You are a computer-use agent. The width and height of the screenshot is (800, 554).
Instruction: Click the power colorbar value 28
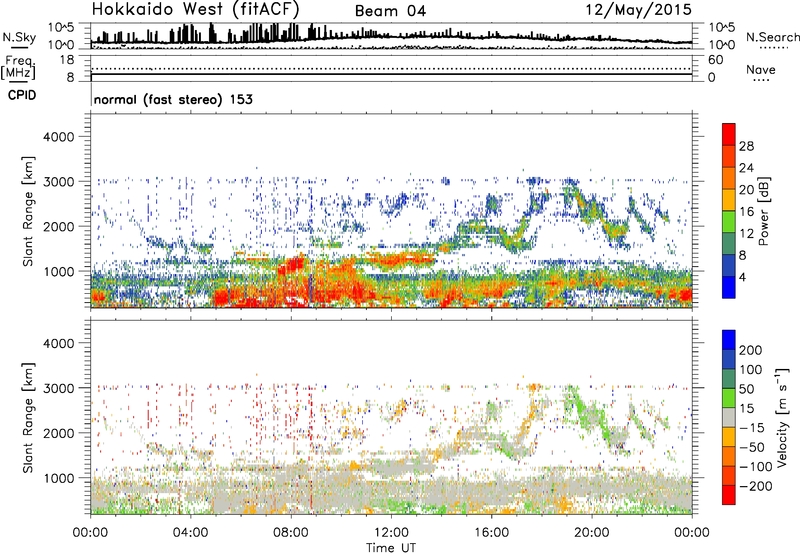[746, 146]
